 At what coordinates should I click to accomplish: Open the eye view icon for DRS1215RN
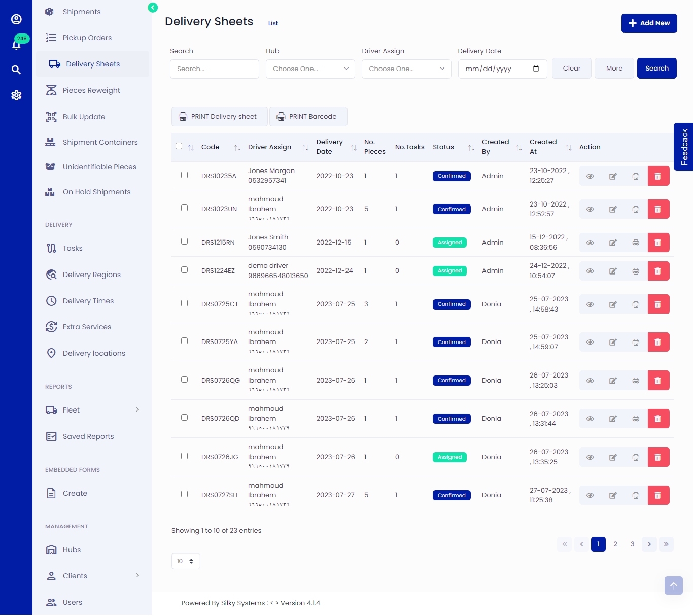590,242
